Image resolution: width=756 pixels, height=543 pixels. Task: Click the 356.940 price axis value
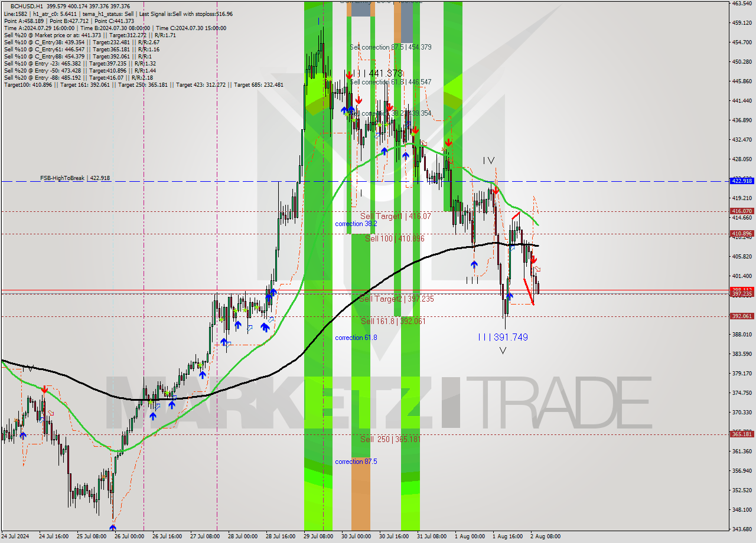[741, 471]
